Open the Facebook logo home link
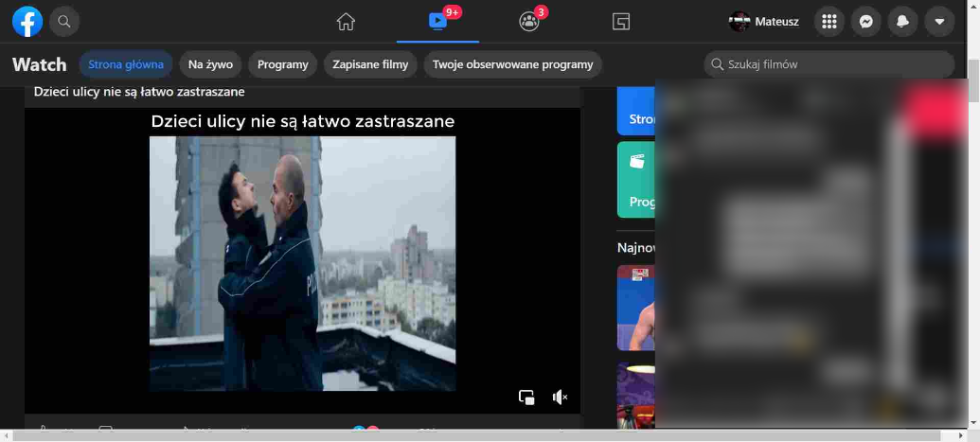Image resolution: width=980 pixels, height=442 pixels. click(27, 22)
